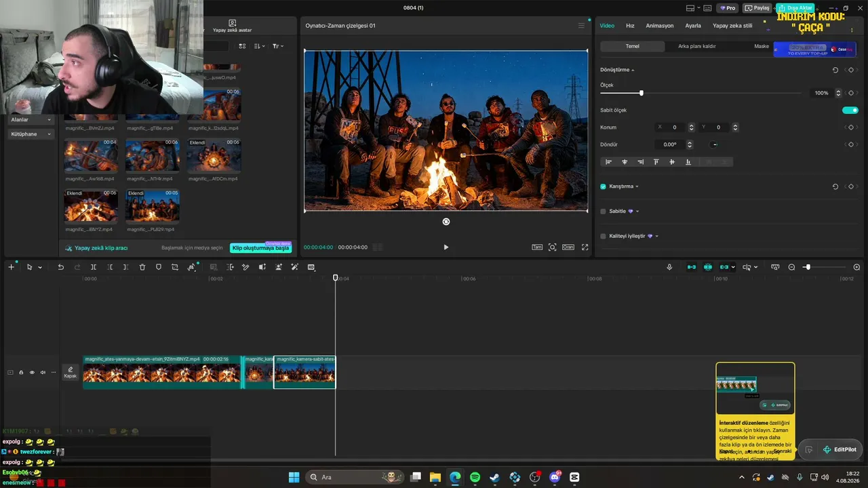Adjust the Ölçek scale slider handle
Viewport: 868px width, 488px height.
(641, 93)
